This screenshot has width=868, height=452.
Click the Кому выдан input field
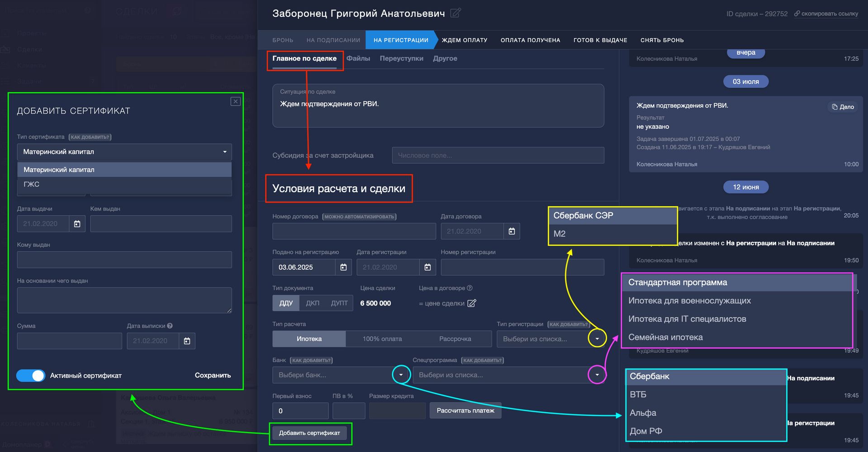(124, 259)
